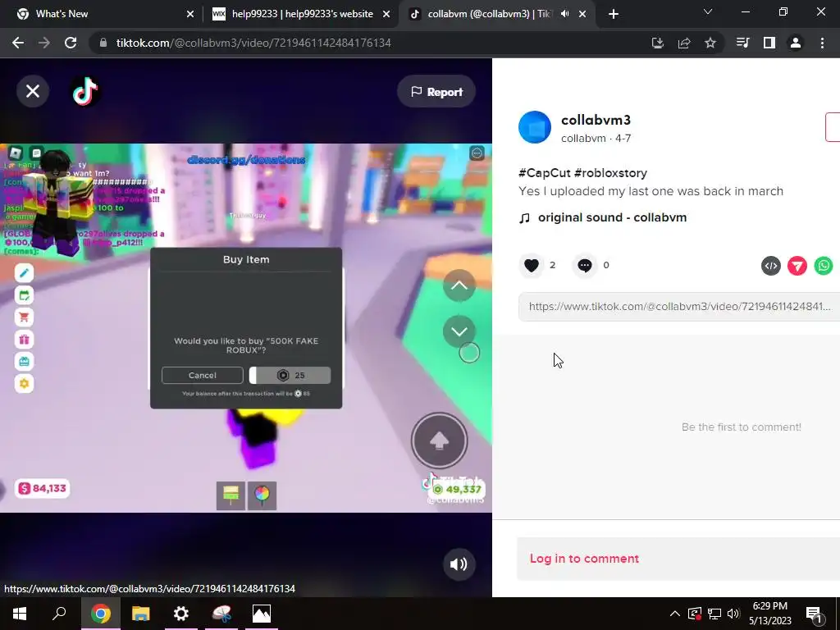This screenshot has height=630, width=840.
Task: Open Windows taskbar search
Action: (x=59, y=614)
